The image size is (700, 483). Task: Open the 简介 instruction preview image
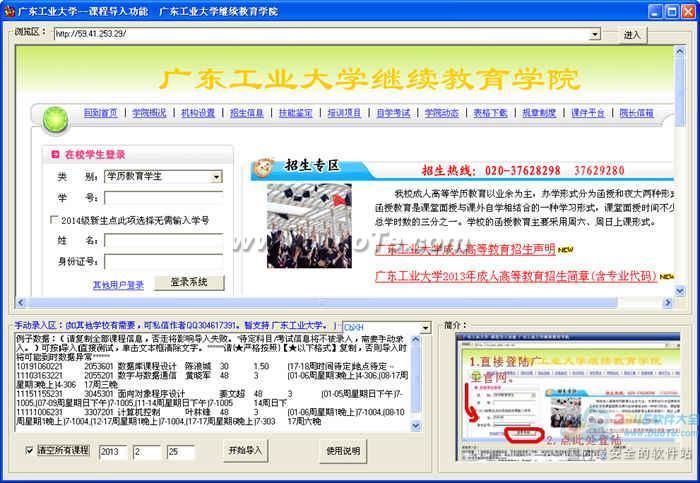click(568, 397)
